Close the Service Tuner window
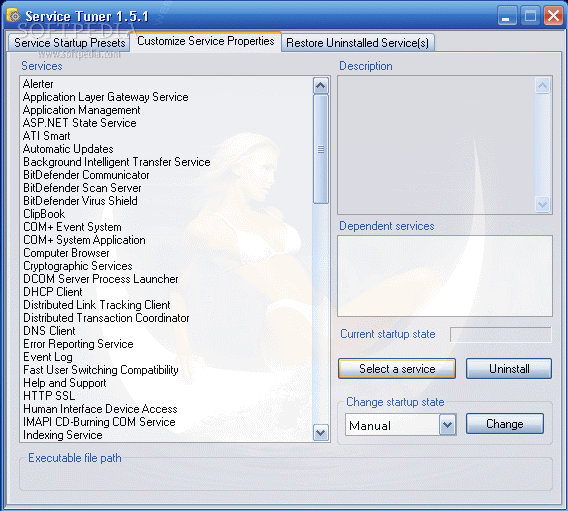568x511 pixels. (554, 16)
